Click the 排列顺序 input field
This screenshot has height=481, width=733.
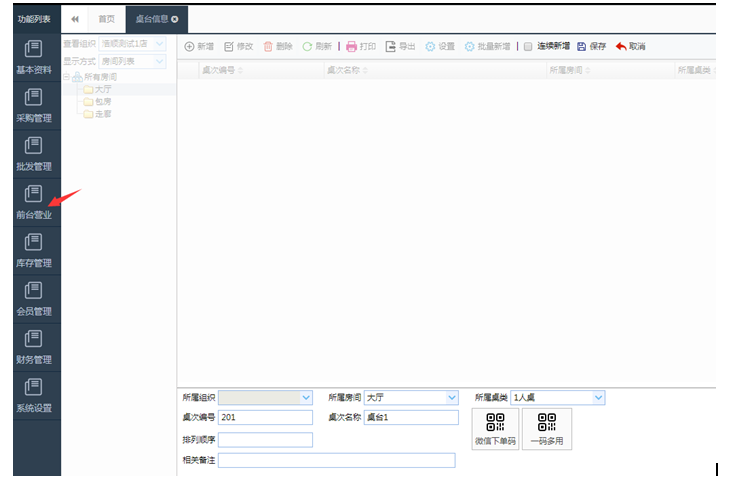coord(265,440)
